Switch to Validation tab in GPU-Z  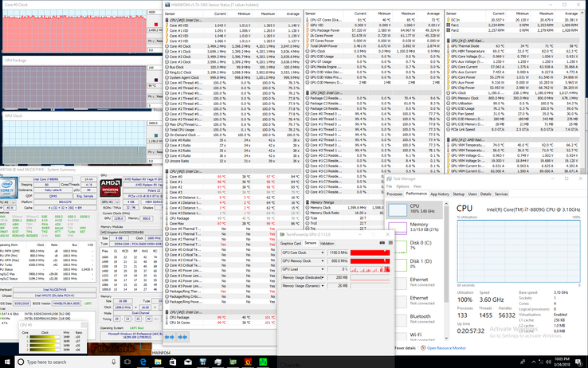tap(327, 243)
